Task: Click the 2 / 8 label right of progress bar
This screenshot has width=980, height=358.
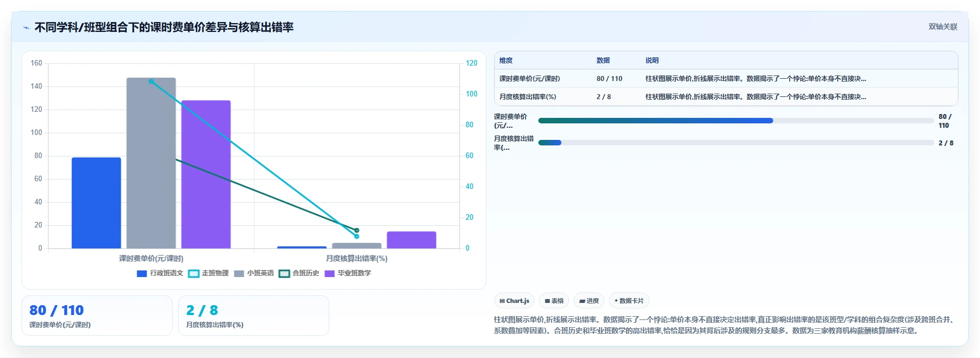Action: pyautogui.click(x=946, y=143)
